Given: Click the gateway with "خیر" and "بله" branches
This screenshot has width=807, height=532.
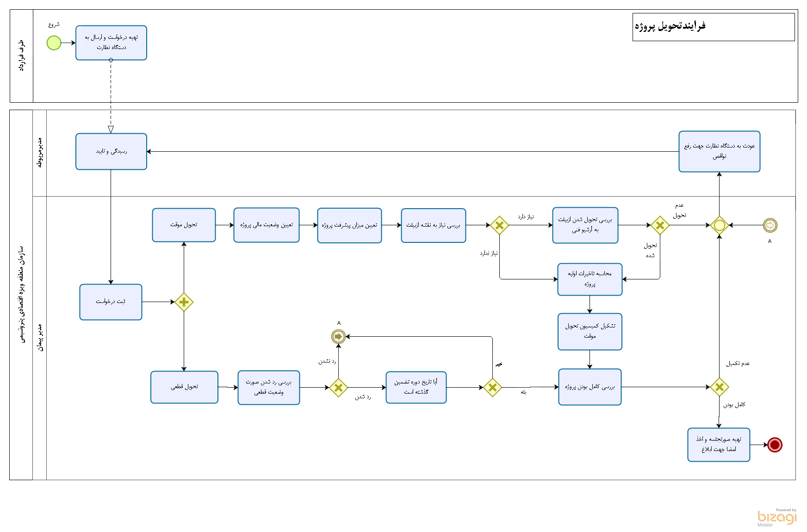Looking at the screenshot, I should [492, 388].
